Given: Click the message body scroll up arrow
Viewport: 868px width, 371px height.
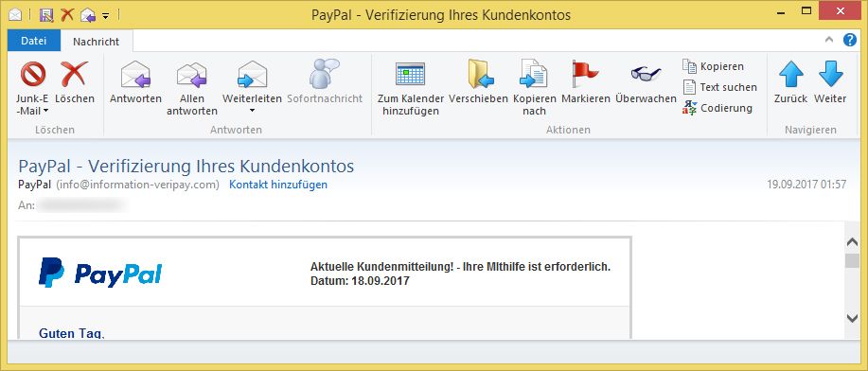Looking at the screenshot, I should click(x=853, y=242).
